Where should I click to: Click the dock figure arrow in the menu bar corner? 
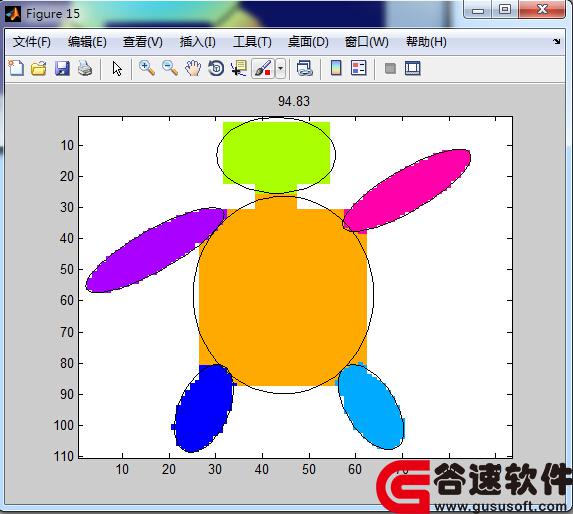[557, 42]
